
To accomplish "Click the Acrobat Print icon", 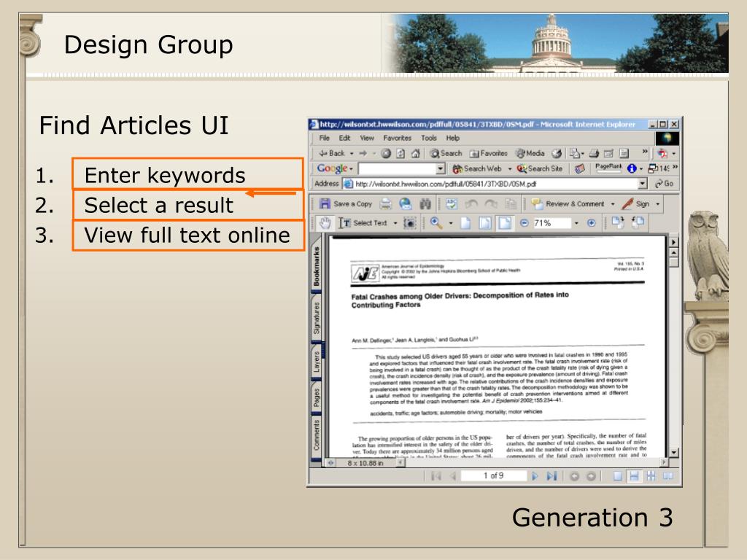I will tap(385, 204).
